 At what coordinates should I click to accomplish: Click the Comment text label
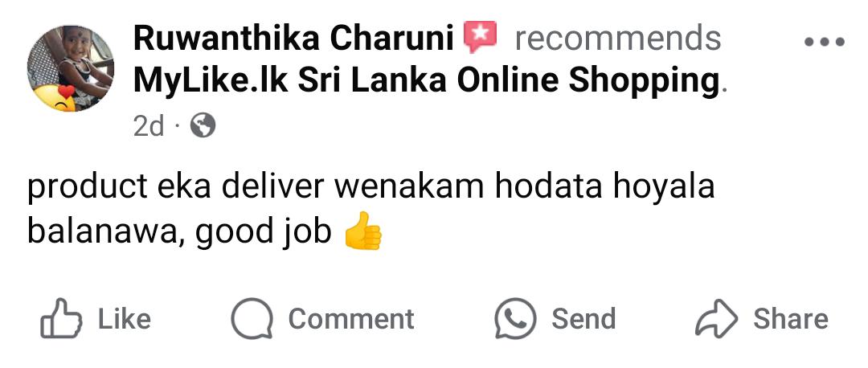pyautogui.click(x=351, y=319)
